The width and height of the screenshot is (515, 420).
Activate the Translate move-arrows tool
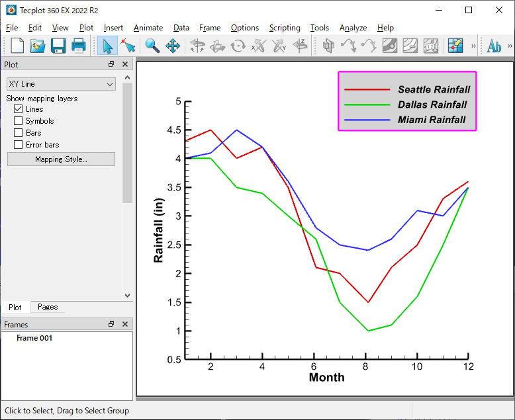click(173, 46)
